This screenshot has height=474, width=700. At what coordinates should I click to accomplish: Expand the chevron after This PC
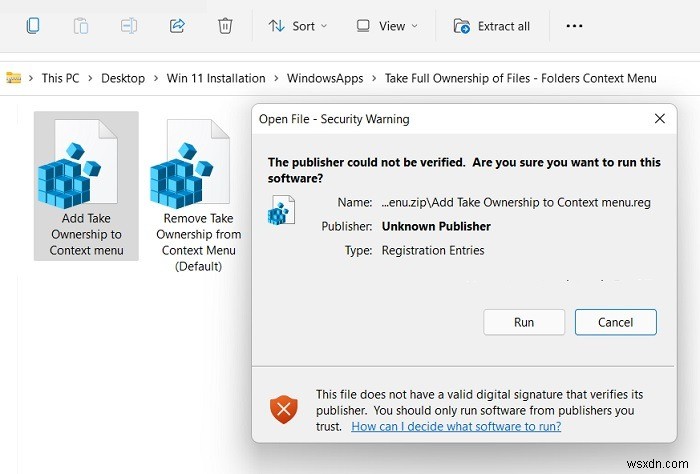pyautogui.click(x=90, y=78)
